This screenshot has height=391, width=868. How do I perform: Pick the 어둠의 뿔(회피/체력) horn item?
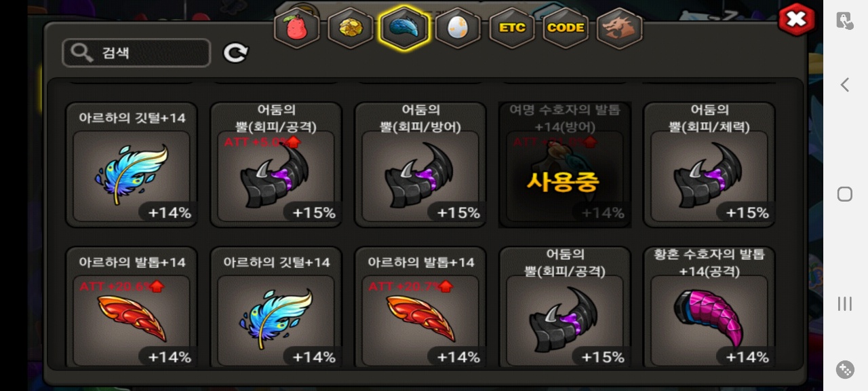pos(709,164)
